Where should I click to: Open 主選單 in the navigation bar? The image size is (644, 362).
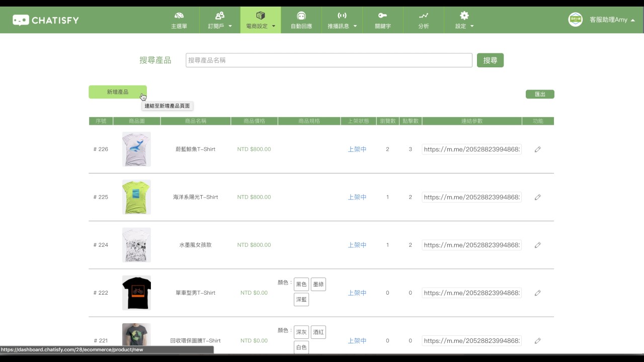tap(179, 20)
